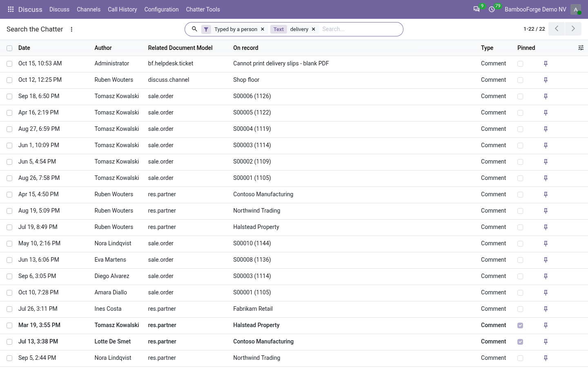This screenshot has width=588, height=368.
Task: Click the 1-22 / 22 pager counter
Action: (x=534, y=29)
